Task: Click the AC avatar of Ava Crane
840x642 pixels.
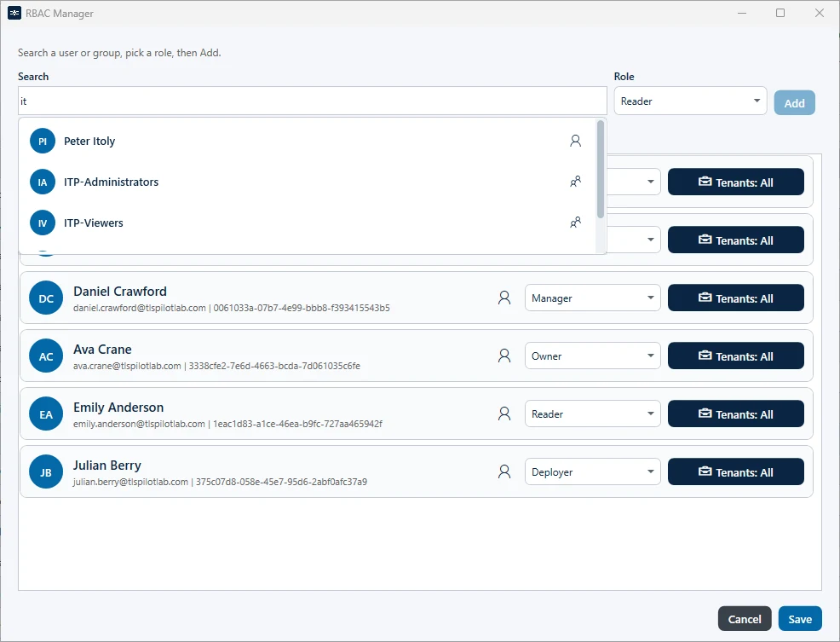Action: [46, 356]
